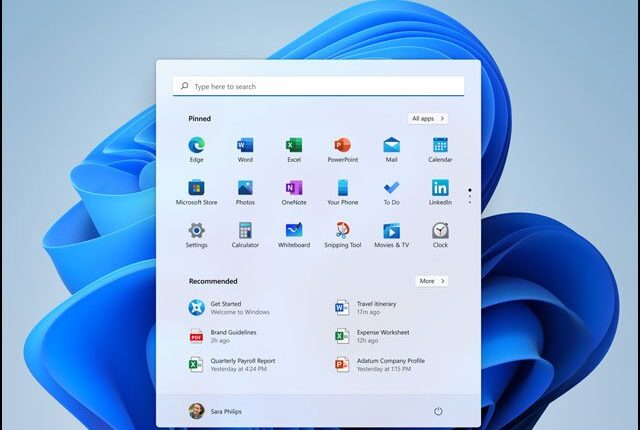Launch OneNote from pinned apps
Viewport: 640px width, 430px height.
click(x=294, y=188)
